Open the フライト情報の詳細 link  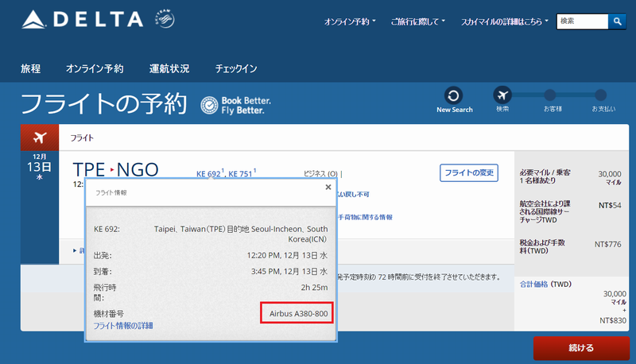pos(123,326)
